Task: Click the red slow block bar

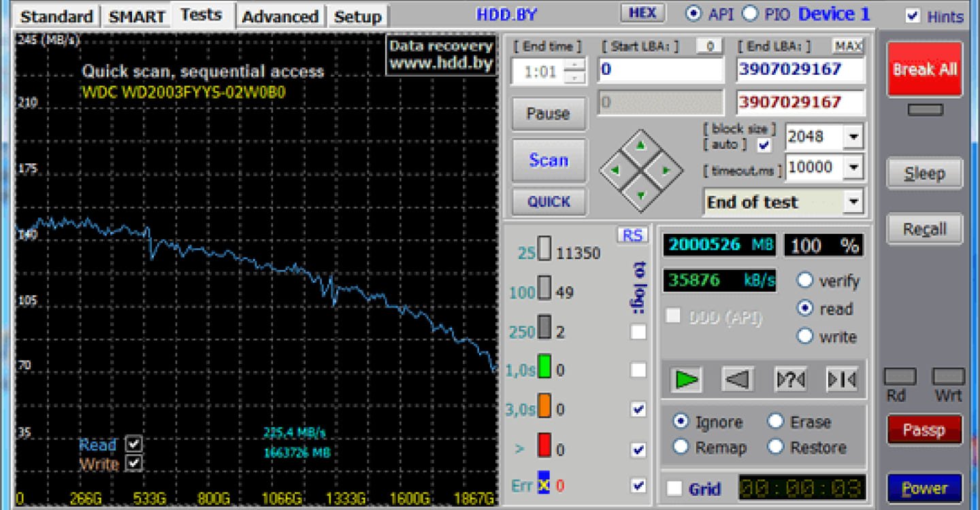Action: pos(544,445)
